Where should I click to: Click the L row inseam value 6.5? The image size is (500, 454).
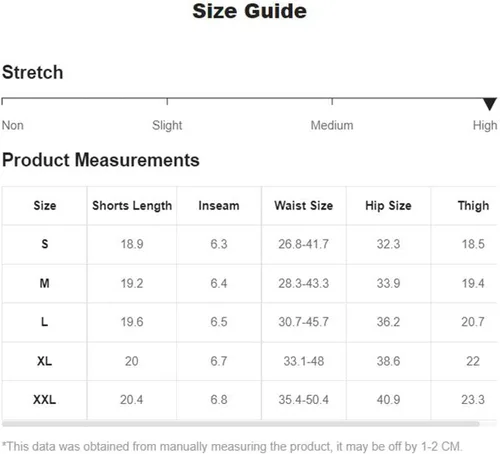219,322
